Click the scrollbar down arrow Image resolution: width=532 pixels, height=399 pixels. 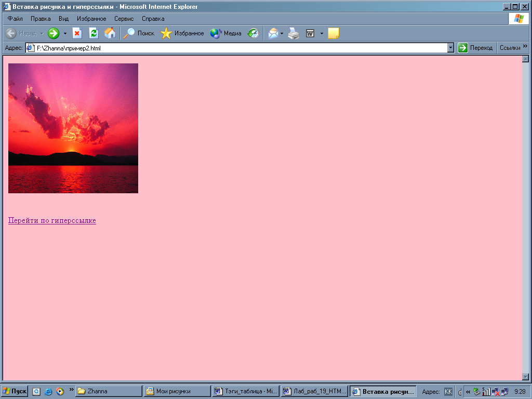pos(526,377)
